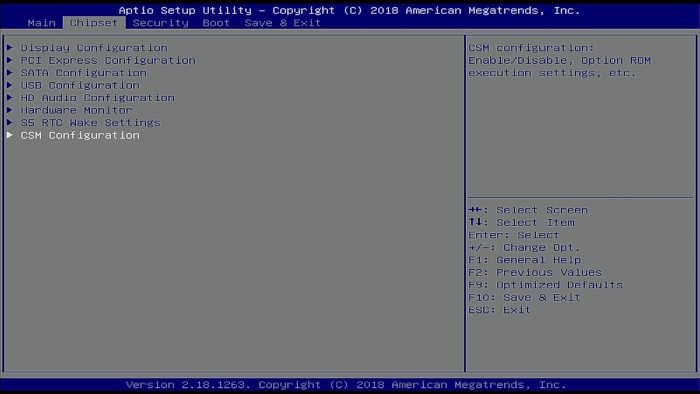Click the 'F1: General Help' hint
This screenshot has width=700, height=394.
525,260
